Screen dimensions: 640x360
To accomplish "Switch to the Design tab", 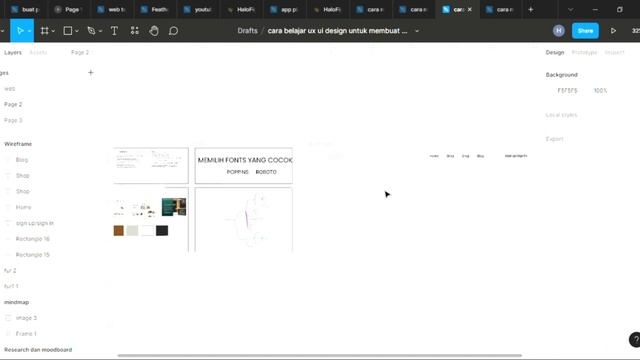I will [555, 52].
